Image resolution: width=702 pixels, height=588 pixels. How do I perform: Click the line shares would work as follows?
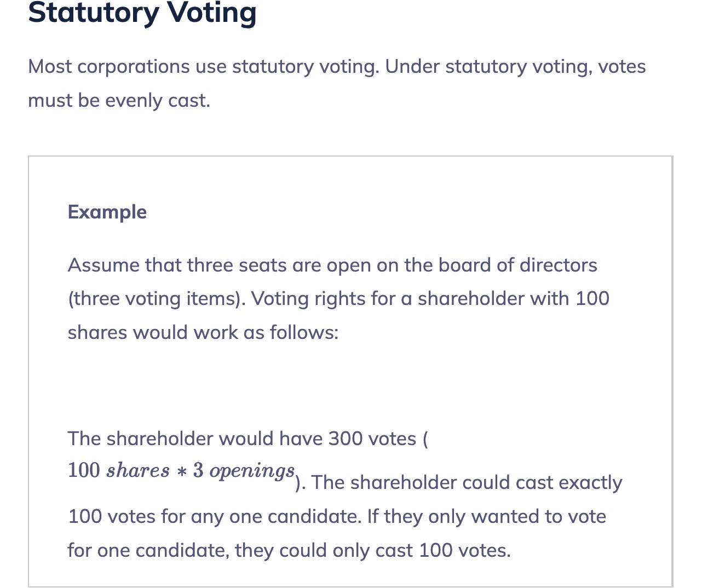coord(203,332)
